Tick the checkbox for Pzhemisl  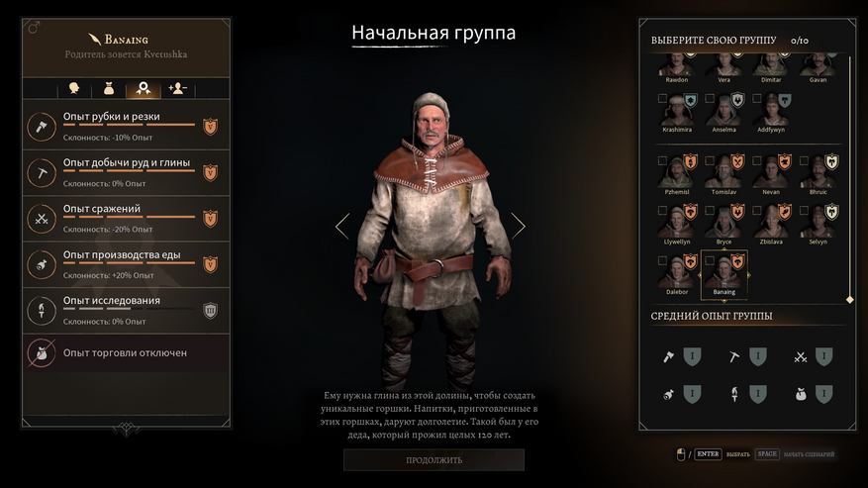(x=662, y=160)
